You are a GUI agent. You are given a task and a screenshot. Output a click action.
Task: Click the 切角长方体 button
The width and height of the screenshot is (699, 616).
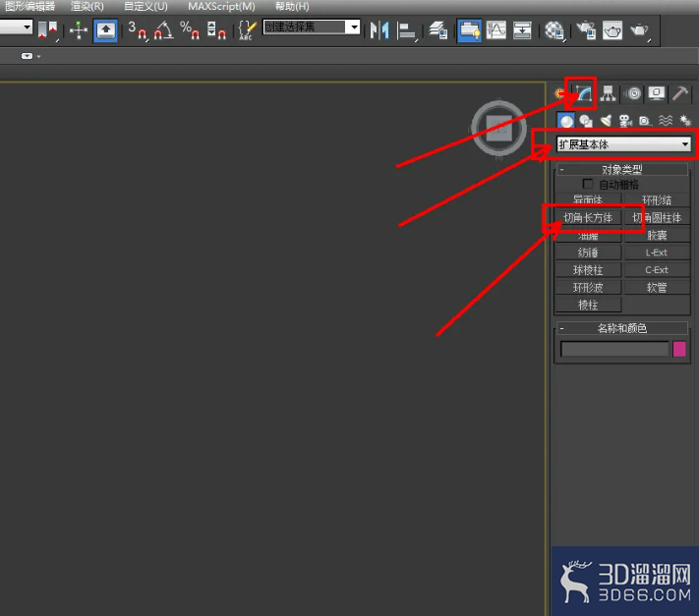pyautogui.click(x=588, y=218)
